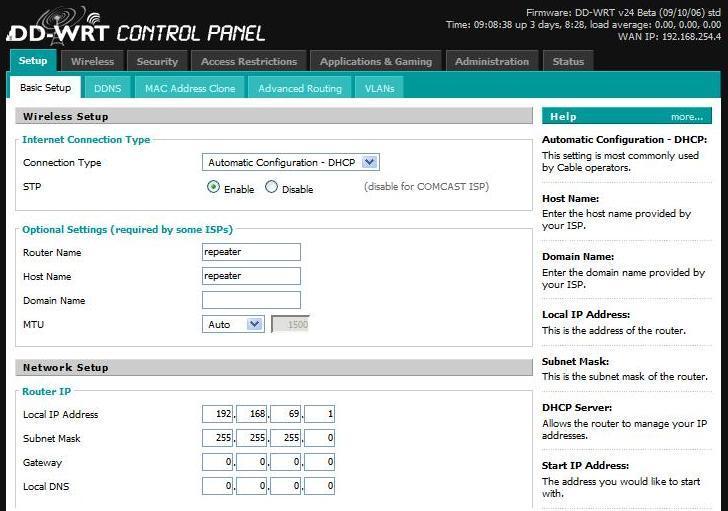Select the STP Enable radio button

click(214, 187)
